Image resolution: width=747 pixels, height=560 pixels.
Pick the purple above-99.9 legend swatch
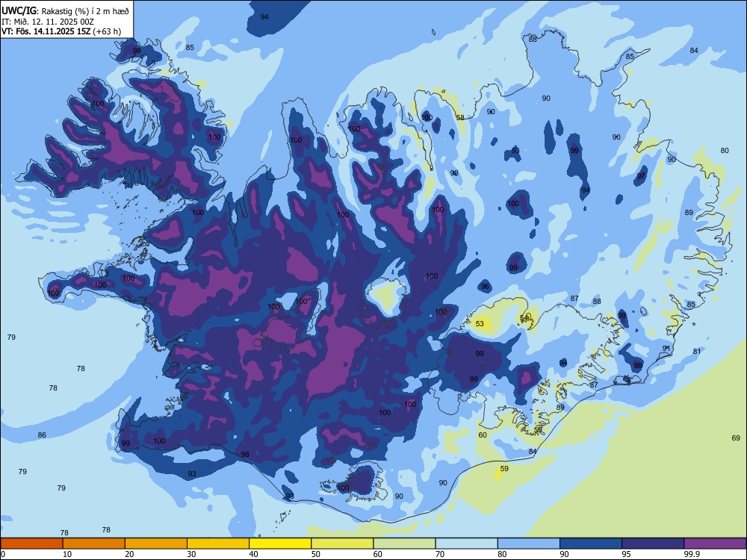pos(715,544)
